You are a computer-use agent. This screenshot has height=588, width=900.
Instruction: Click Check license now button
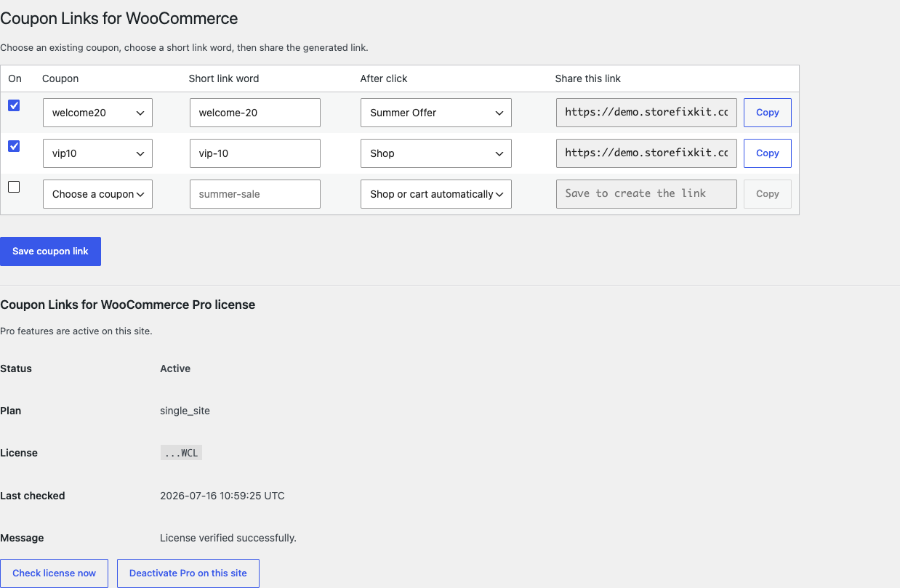click(x=54, y=573)
